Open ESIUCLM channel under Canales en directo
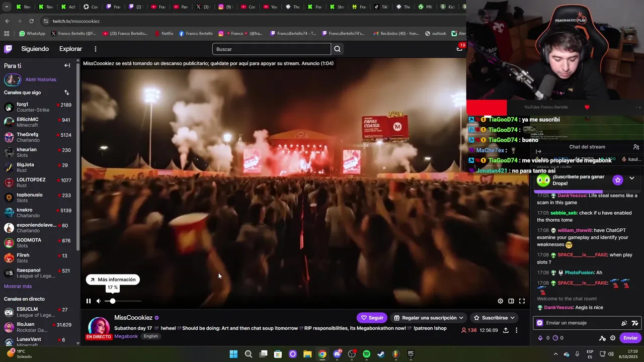644x362 pixels. [38, 312]
